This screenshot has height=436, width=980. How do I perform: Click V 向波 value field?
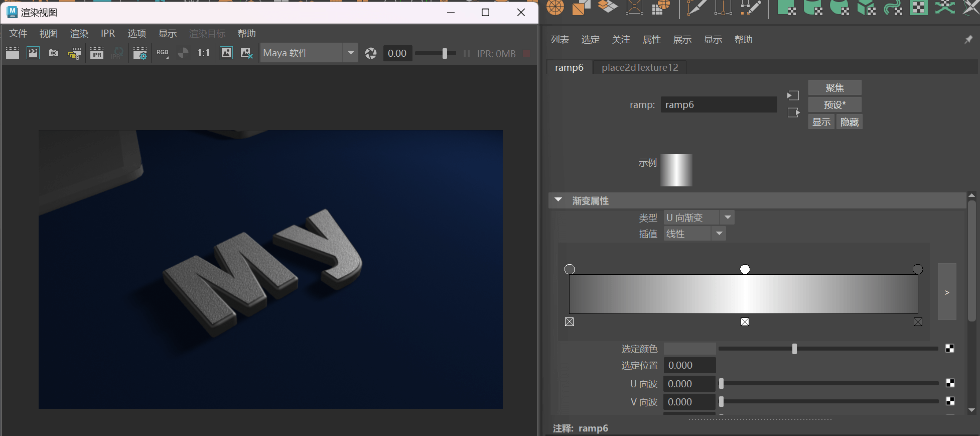[689, 402]
